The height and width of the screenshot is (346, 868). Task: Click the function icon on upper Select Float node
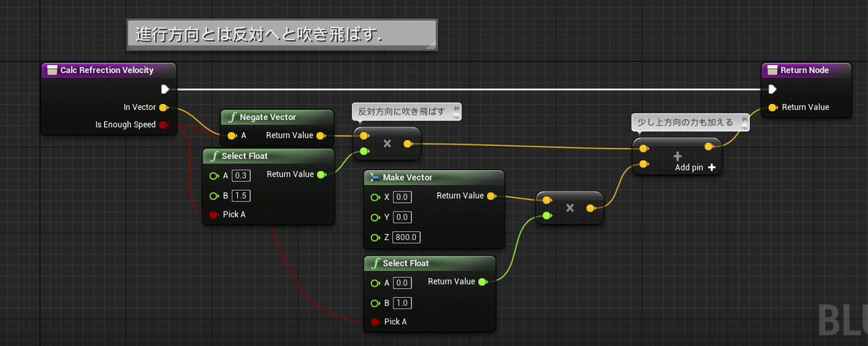point(214,156)
